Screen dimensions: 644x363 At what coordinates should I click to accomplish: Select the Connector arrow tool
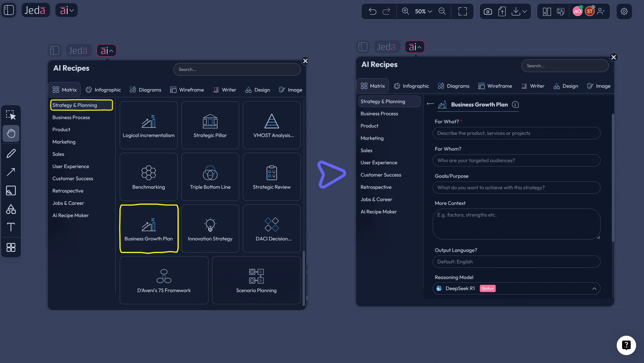pos(11,172)
